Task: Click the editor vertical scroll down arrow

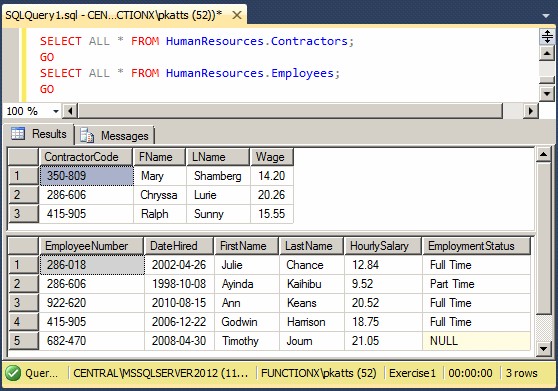Action: 547,94
